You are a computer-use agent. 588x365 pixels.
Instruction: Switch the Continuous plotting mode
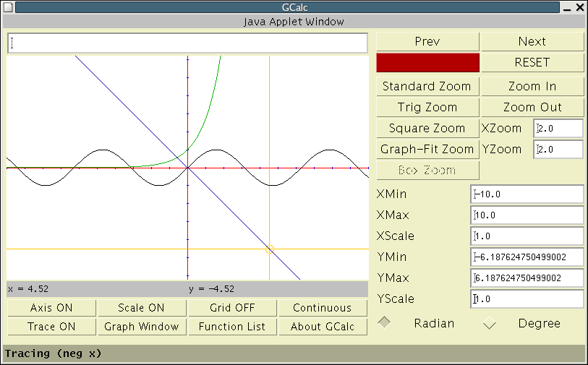323,308
